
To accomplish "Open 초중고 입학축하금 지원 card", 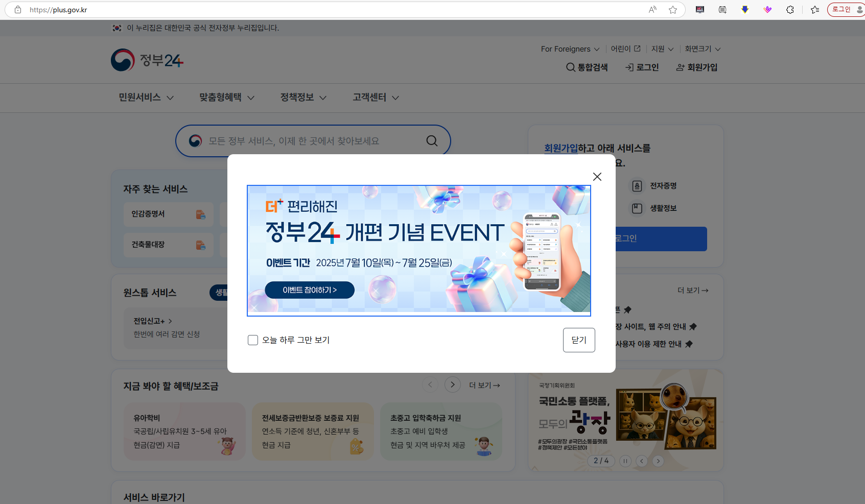I will click(441, 431).
